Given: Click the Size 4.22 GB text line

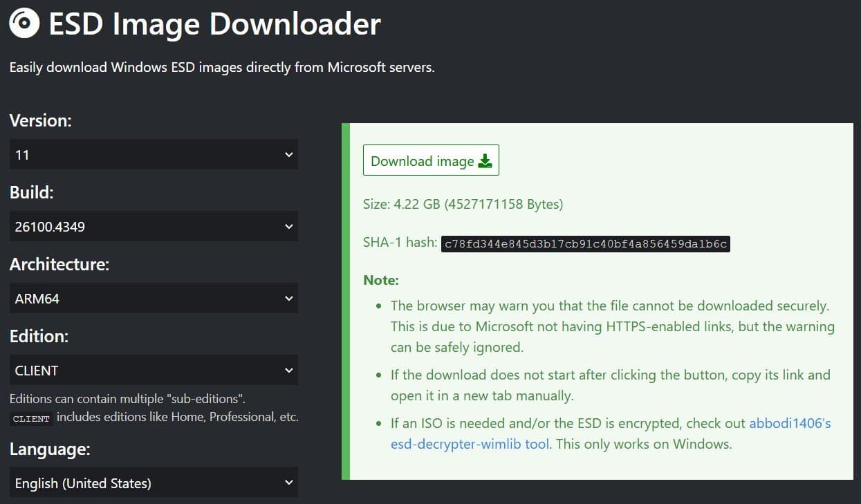Looking at the screenshot, I should [463, 204].
